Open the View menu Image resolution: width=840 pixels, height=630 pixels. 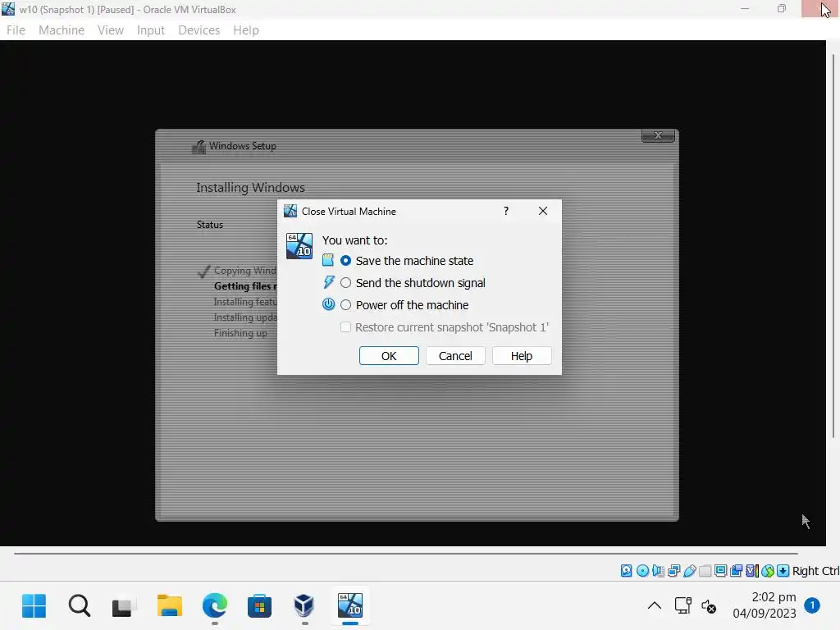[x=111, y=30]
